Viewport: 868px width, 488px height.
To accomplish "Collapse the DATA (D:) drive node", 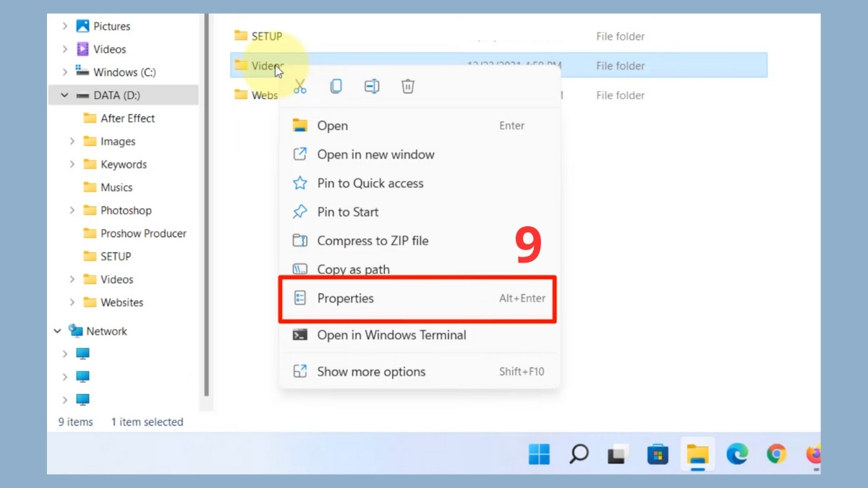I will 64,95.
